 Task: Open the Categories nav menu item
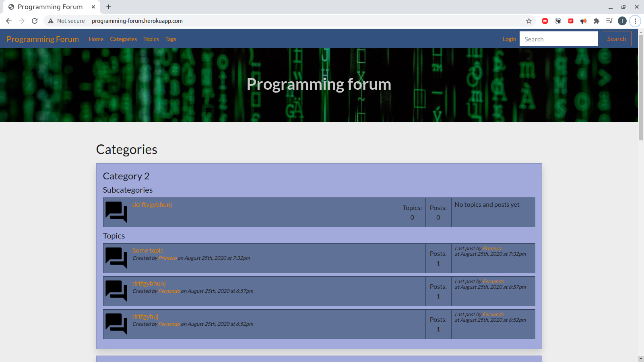click(x=123, y=39)
